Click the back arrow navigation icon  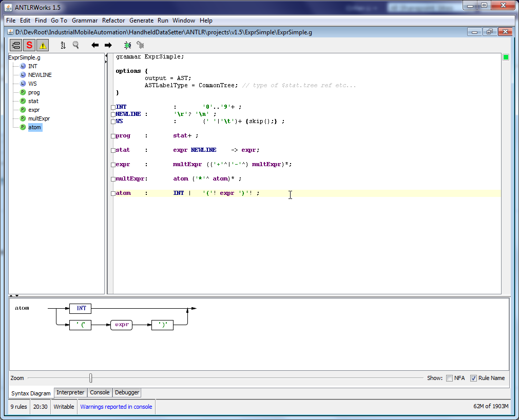click(x=95, y=45)
